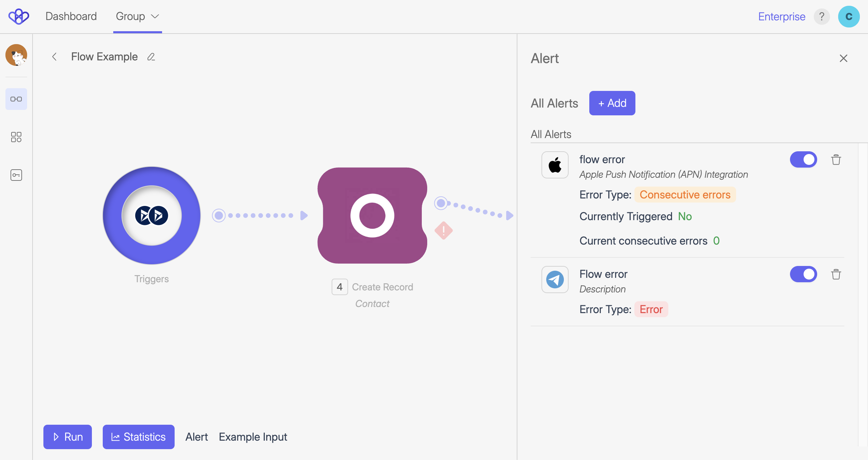Click the pencil icon beside Flow Example
Viewport: 868px width, 460px height.
(x=151, y=57)
